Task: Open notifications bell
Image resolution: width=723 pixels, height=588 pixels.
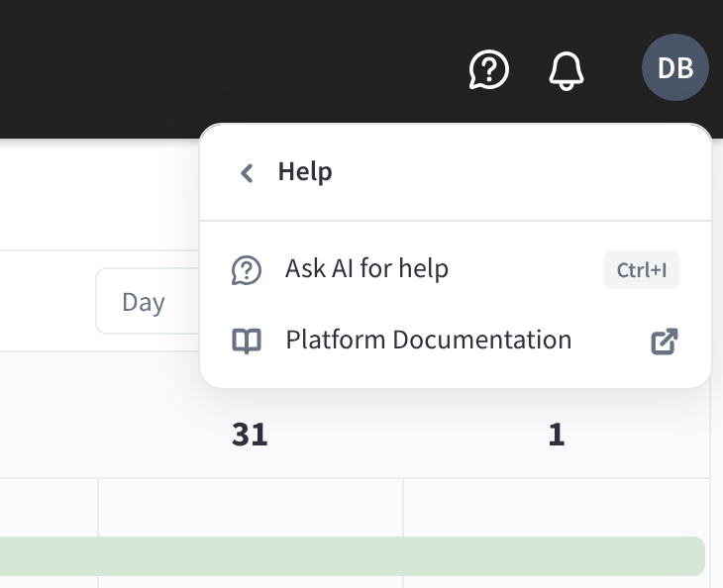Action: pyautogui.click(x=567, y=70)
